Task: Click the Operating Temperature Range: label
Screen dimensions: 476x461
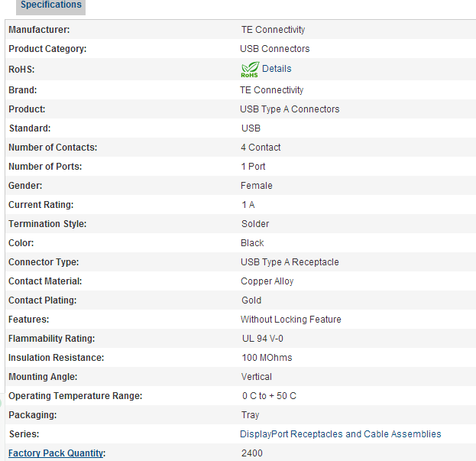Action: tap(76, 396)
